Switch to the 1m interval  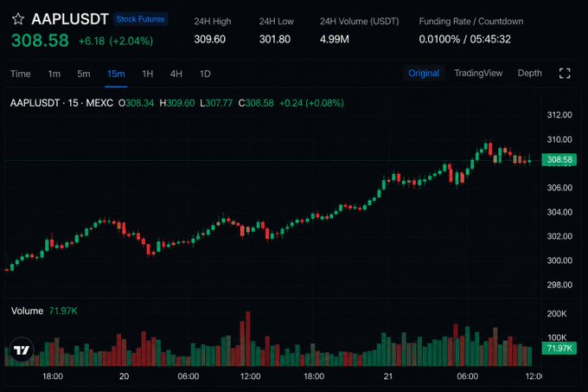point(54,74)
